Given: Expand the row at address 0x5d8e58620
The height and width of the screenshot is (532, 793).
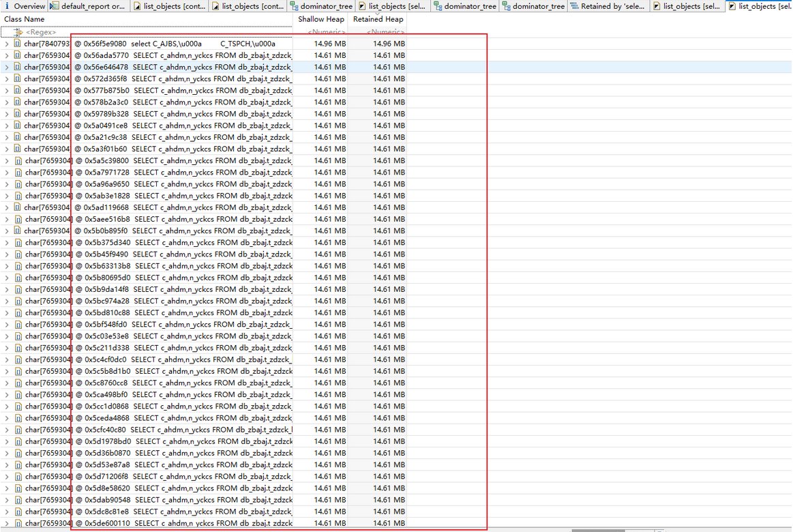Looking at the screenshot, I should tap(7, 488).
